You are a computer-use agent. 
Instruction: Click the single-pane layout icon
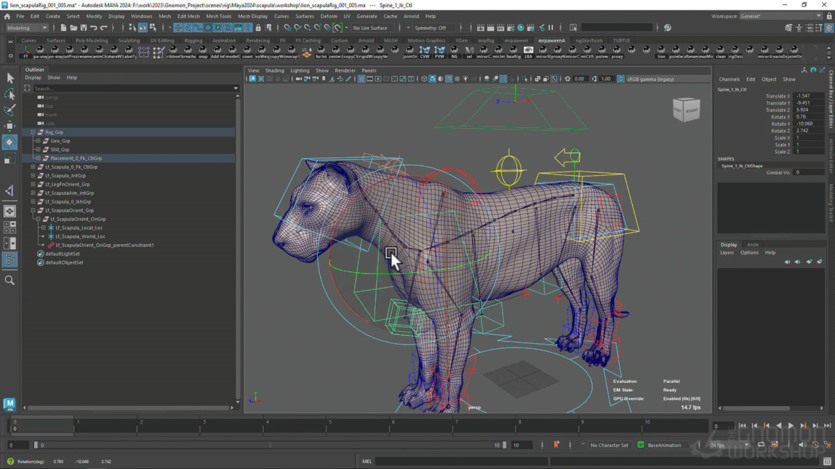click(10, 211)
